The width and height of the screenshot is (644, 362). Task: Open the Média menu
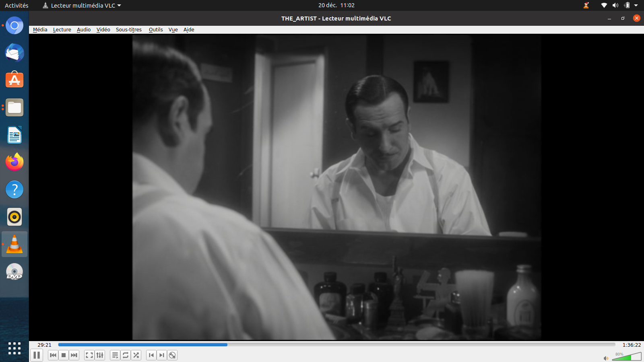click(40, 30)
